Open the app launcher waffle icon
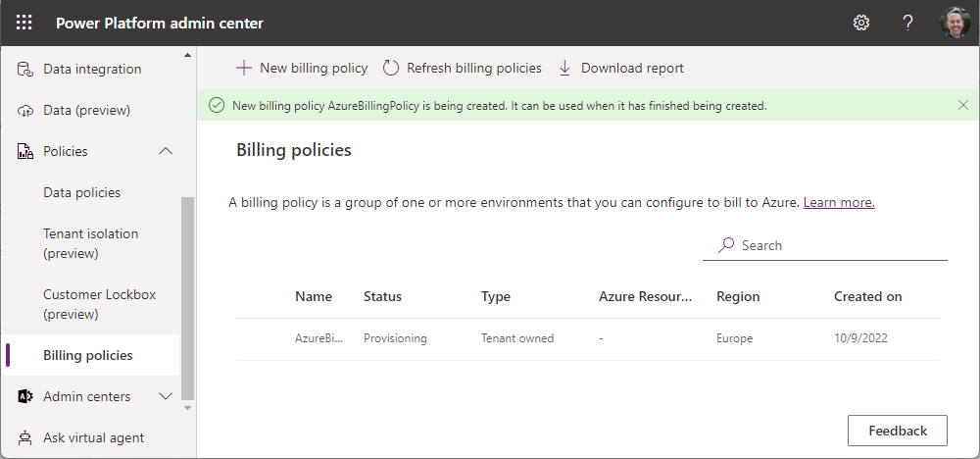980x459 pixels. pyautogui.click(x=24, y=23)
